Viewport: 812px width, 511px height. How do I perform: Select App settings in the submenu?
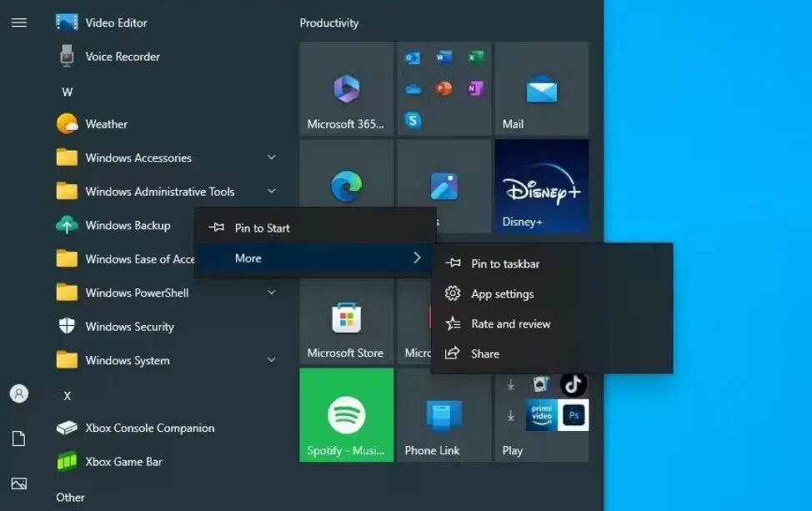(x=552, y=293)
